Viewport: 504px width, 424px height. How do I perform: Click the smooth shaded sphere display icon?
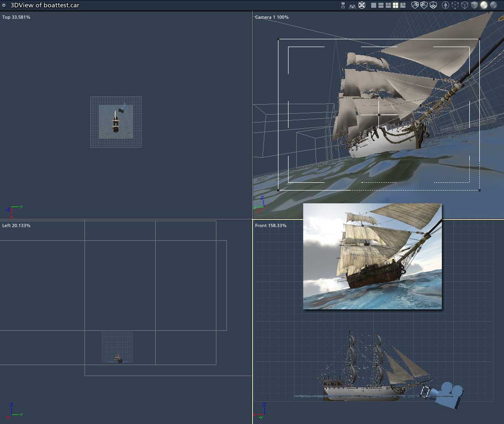(483, 5)
